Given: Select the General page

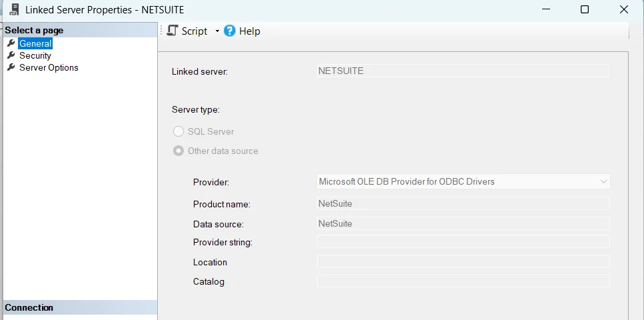Looking at the screenshot, I should click(x=35, y=43).
